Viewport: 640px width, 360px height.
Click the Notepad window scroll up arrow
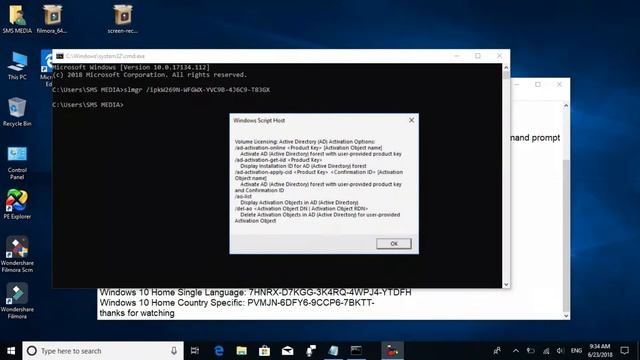566,106
